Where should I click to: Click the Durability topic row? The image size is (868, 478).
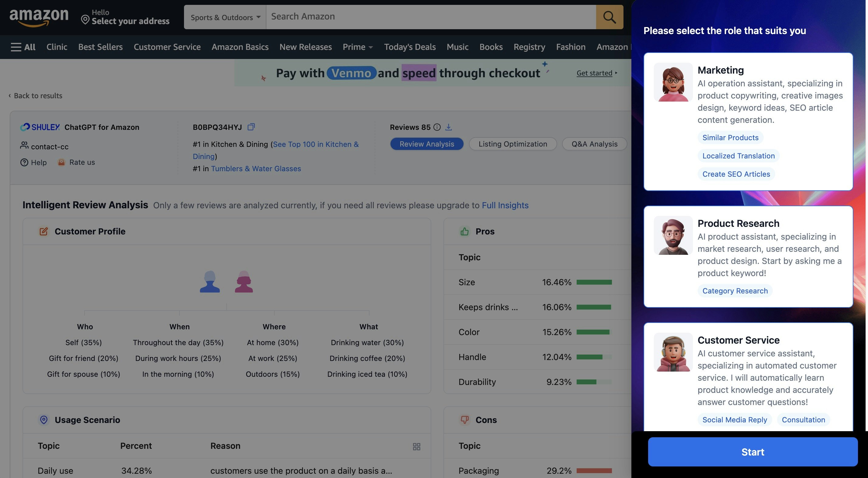coord(537,382)
